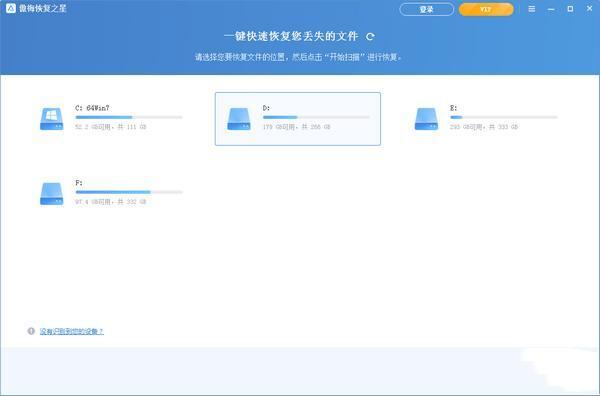600x396 pixels.
Task: Click the headline 一键快速恢复您丢失的文件
Action: (x=291, y=36)
